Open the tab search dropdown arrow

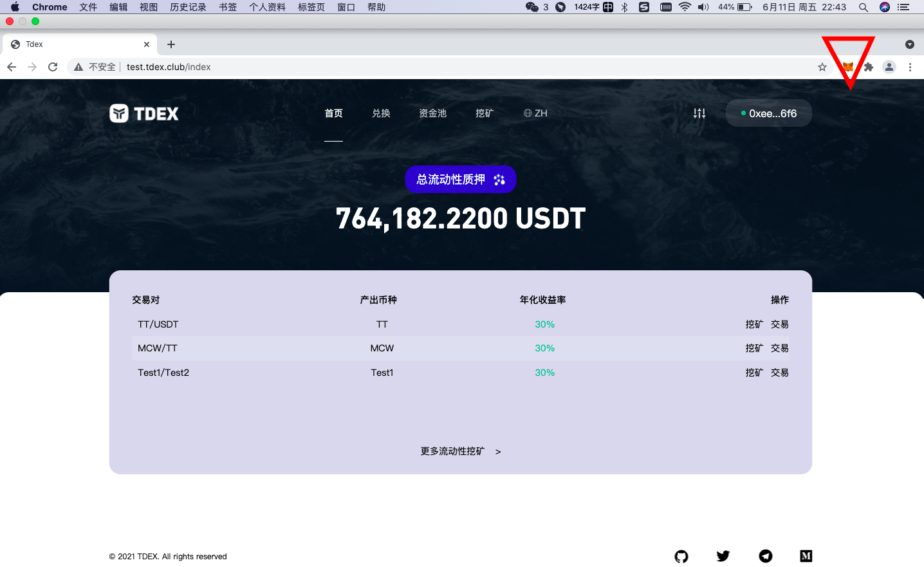click(x=910, y=44)
